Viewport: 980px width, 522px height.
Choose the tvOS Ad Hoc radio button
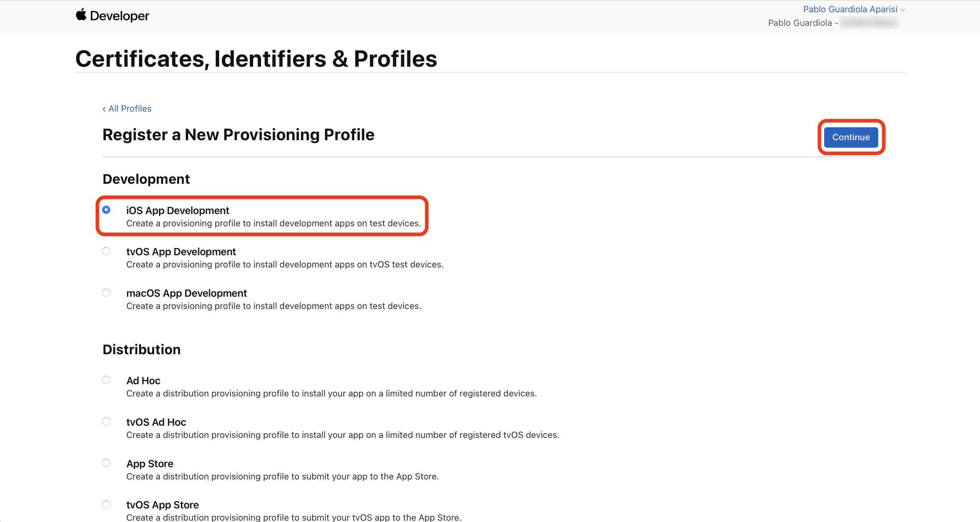pyautogui.click(x=106, y=421)
